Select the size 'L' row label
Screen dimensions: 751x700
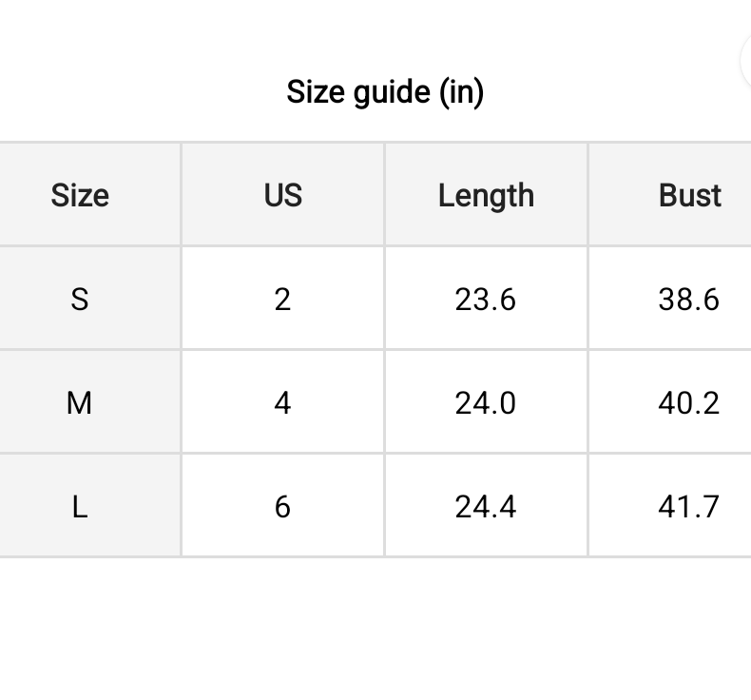(x=80, y=507)
